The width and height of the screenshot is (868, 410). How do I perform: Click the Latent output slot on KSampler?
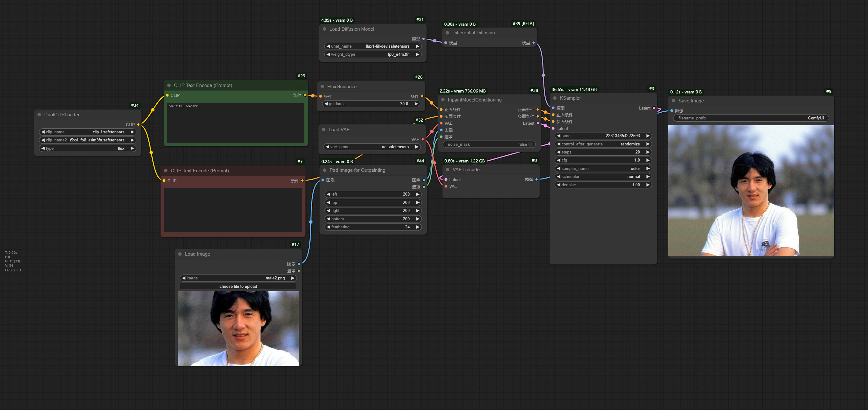point(653,108)
